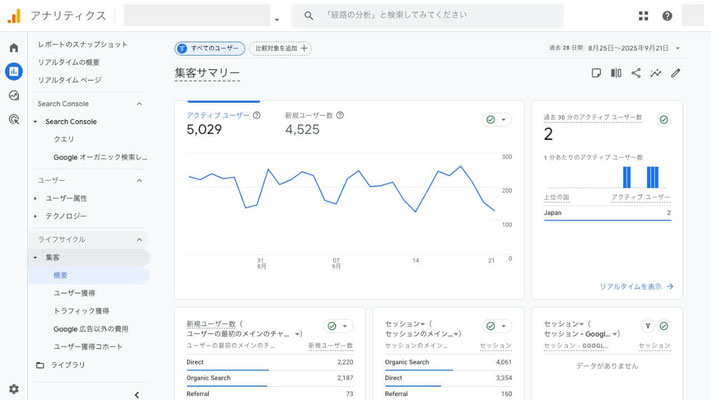This screenshot has height=400, width=711.
Task: Open the Advertising icon in left rail
Action: [14, 119]
